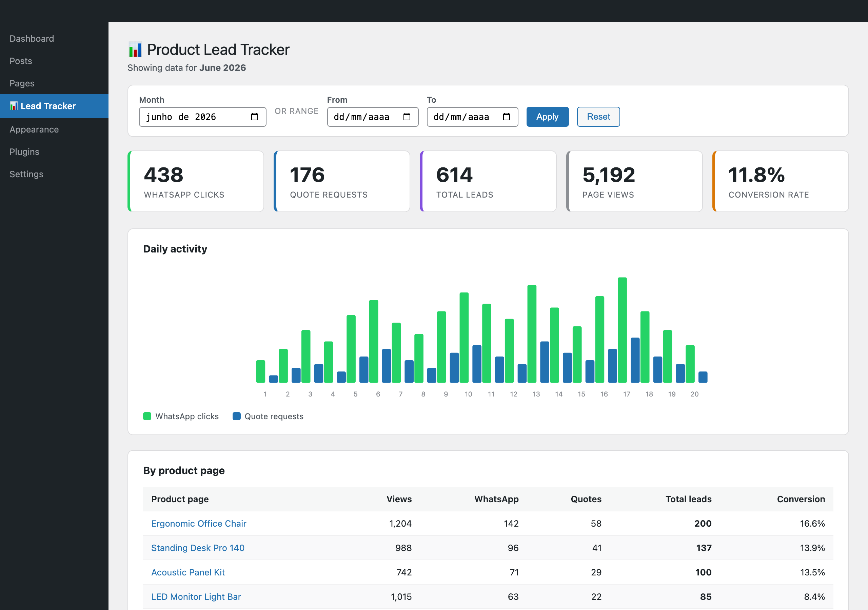Click the green WhatsApp bar for day 6

[374, 341]
